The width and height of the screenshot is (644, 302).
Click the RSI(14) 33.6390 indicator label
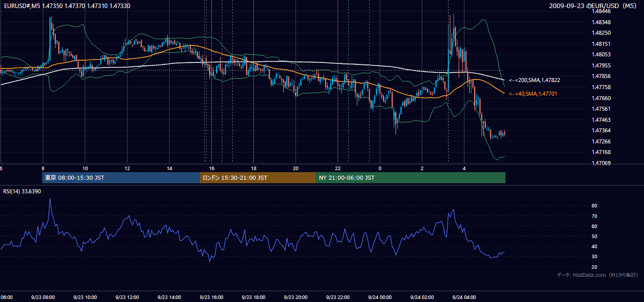coord(22,191)
